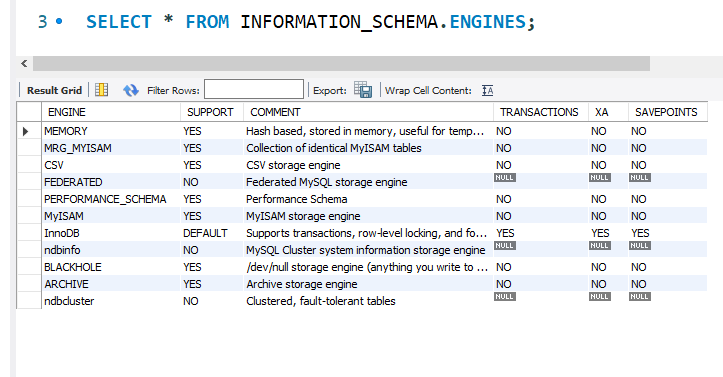This screenshot has width=723, height=377.
Task: Click InnoDB TRANSACTIONS YES cell
Action: point(541,233)
